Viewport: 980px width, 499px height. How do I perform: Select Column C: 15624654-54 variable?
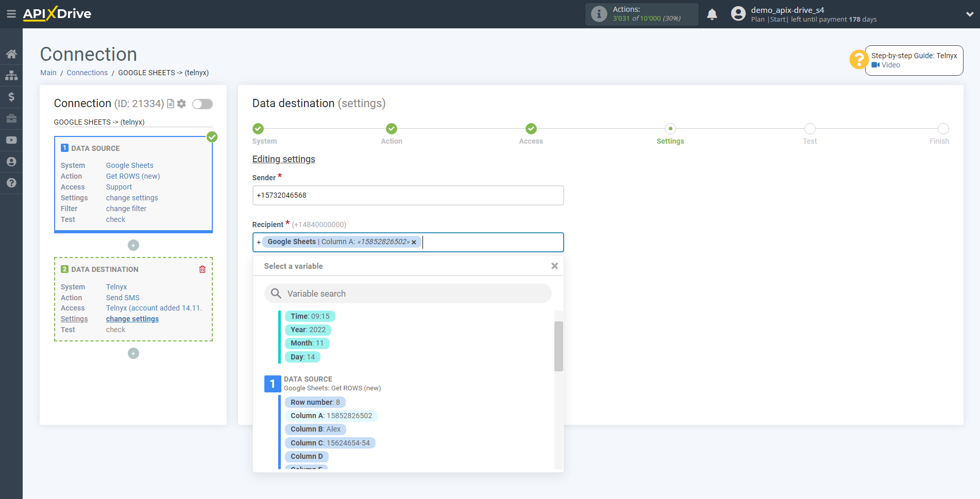[x=330, y=443]
